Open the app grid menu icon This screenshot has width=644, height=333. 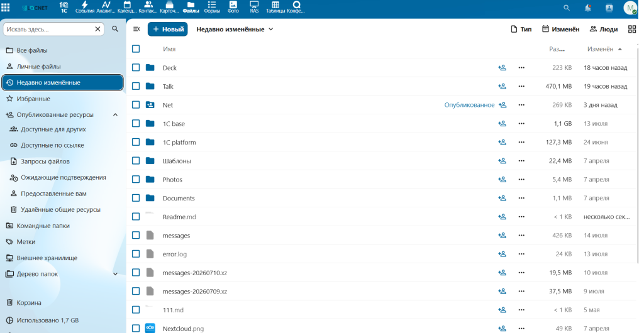click(x=6, y=8)
